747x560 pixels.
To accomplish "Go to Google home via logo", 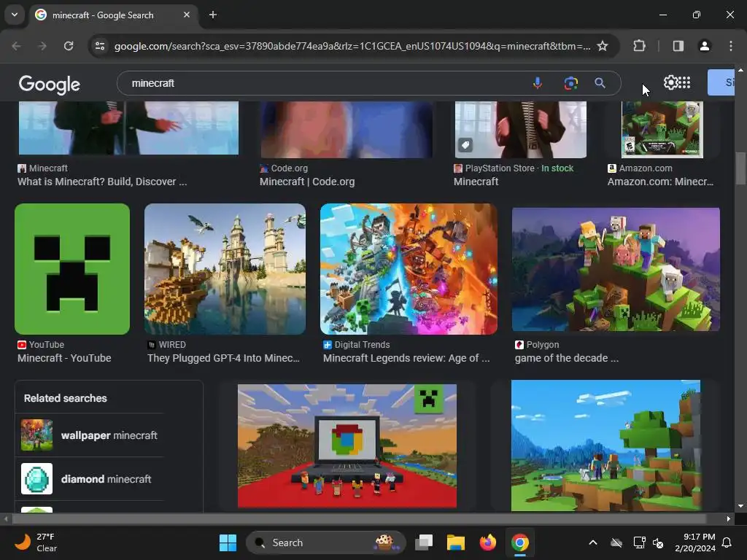I will pos(50,85).
